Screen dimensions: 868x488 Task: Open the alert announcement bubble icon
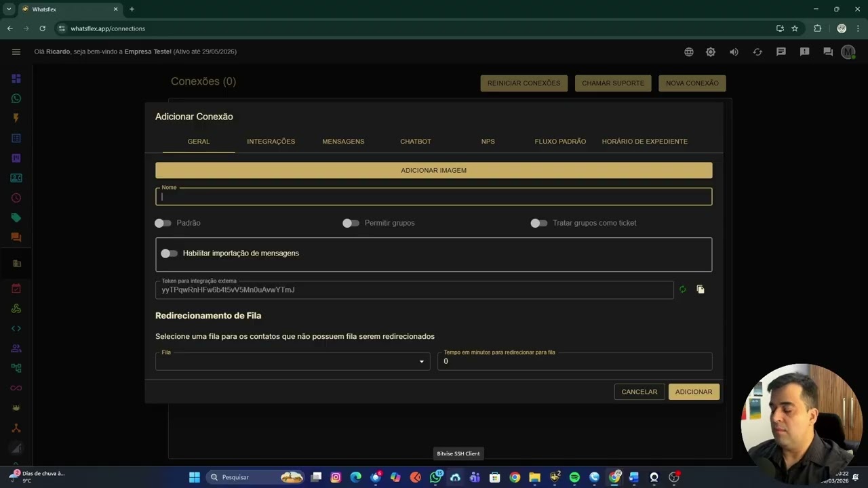(805, 52)
